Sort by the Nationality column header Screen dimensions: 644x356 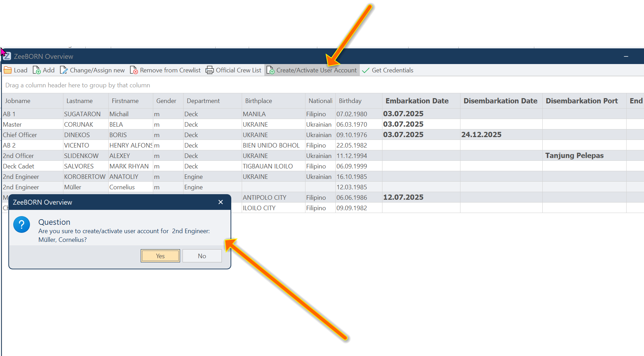coord(320,101)
